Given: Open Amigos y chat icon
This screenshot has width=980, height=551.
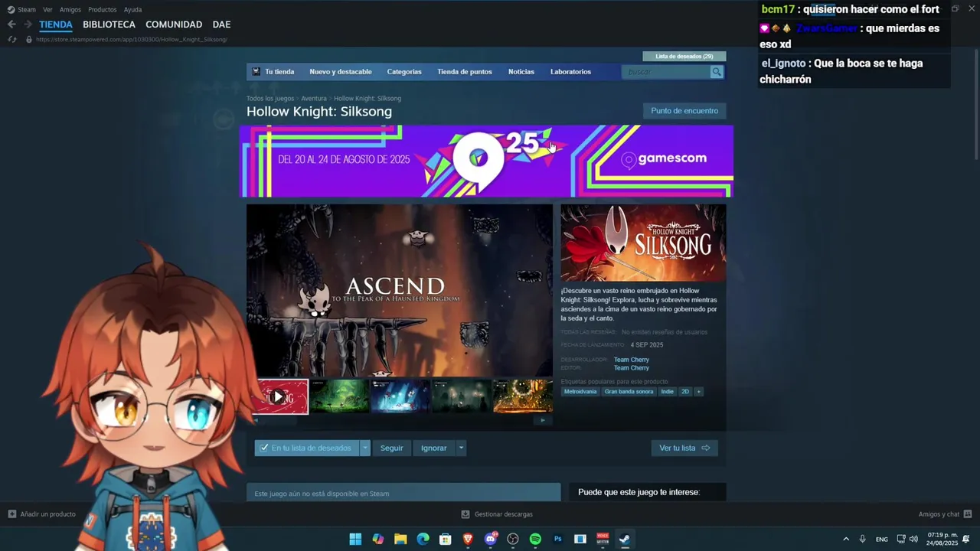Looking at the screenshot, I should [968, 514].
